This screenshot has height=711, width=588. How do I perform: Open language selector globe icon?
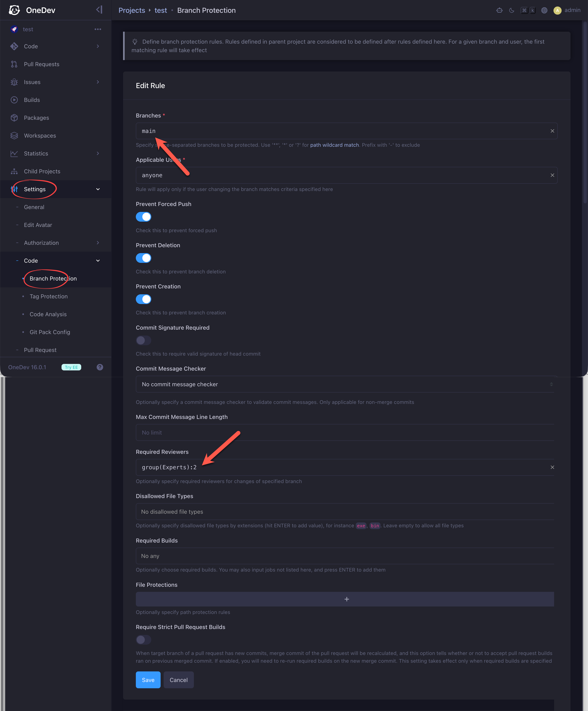tap(544, 10)
